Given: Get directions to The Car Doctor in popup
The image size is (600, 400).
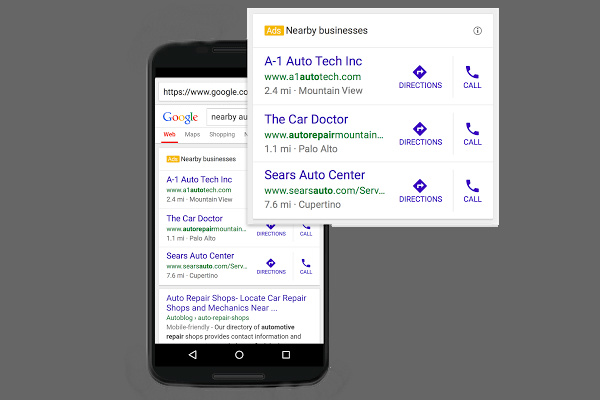Looking at the screenshot, I should tap(420, 134).
